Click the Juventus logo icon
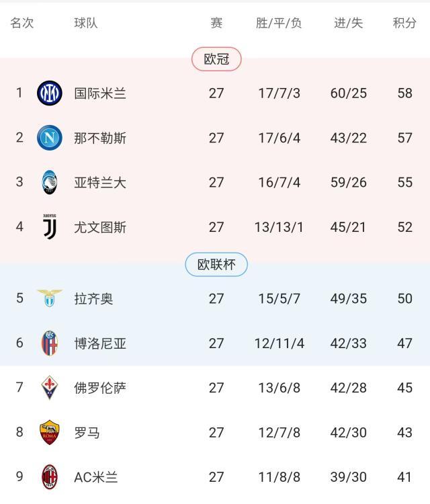430x504 pixels. tap(49, 227)
